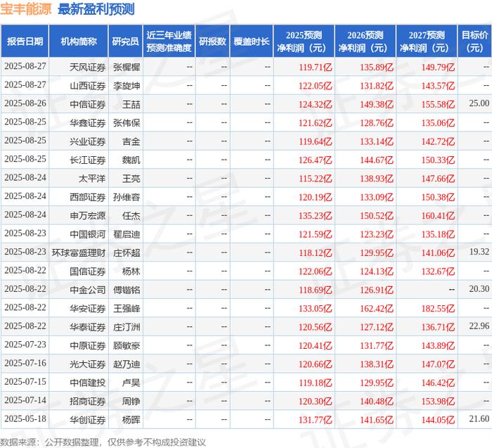The width and height of the screenshot is (492, 448).
Task: Click researcher 赵乃迪
Action: (x=127, y=364)
